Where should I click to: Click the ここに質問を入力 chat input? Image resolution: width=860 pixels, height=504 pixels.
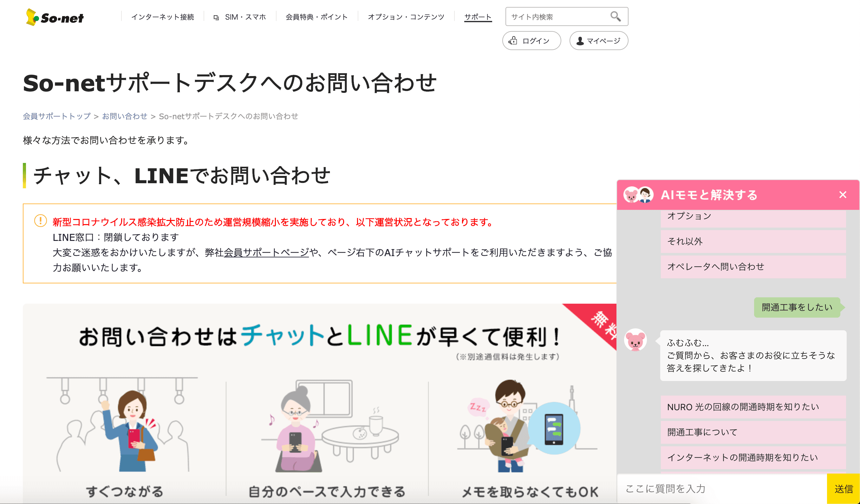[722, 488]
